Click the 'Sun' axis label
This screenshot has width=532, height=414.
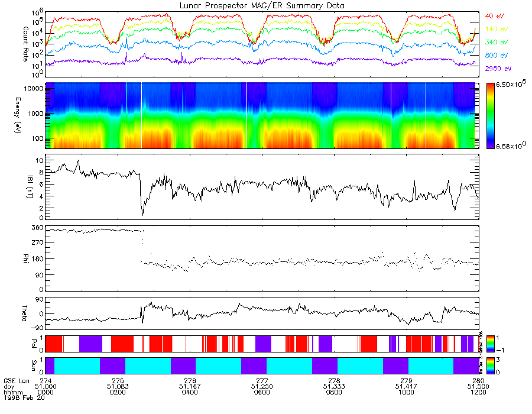coord(34,366)
